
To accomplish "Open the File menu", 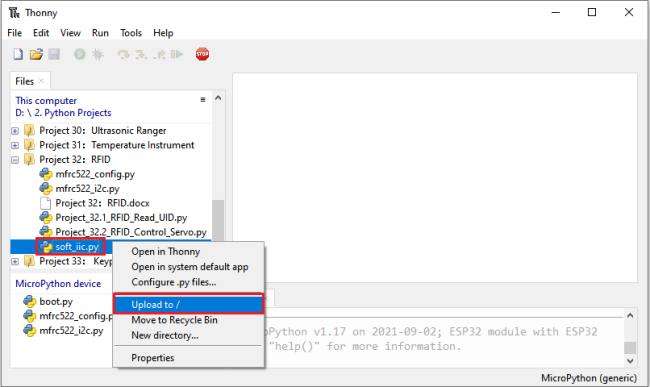I will (x=15, y=33).
